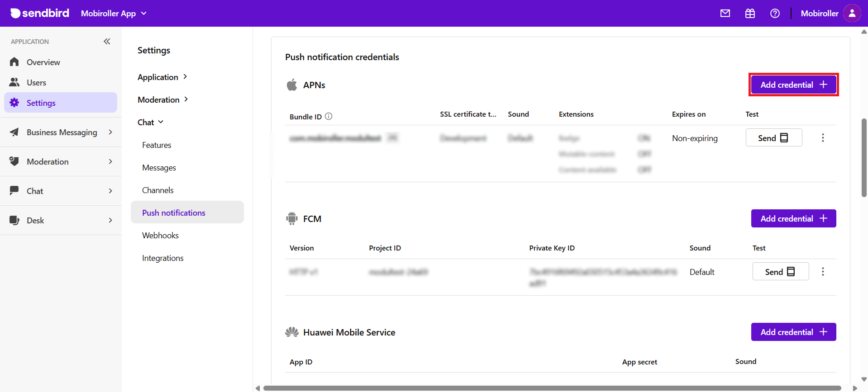Click the Sendbird logo
This screenshot has height=392, width=868.
coord(40,13)
